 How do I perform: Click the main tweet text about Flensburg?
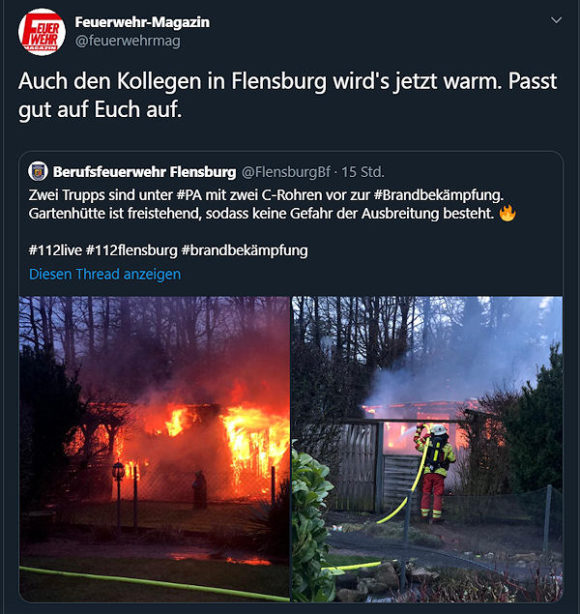(287, 95)
